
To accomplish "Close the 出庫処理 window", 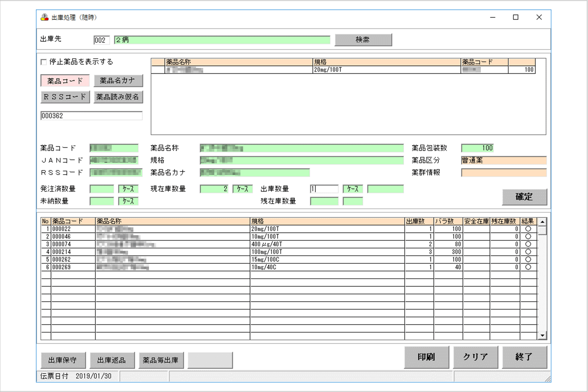I will coord(539,17).
